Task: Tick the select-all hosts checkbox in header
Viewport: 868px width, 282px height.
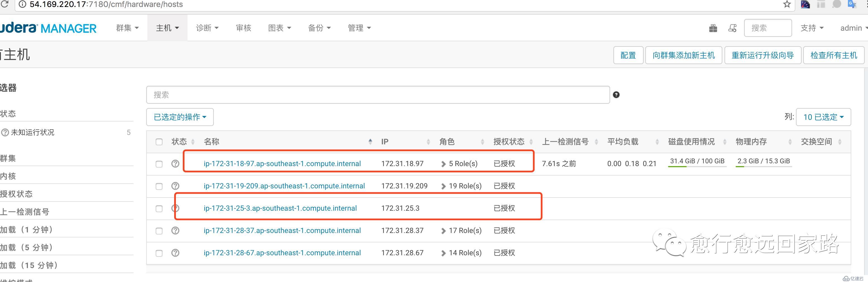Action: pos(159,142)
